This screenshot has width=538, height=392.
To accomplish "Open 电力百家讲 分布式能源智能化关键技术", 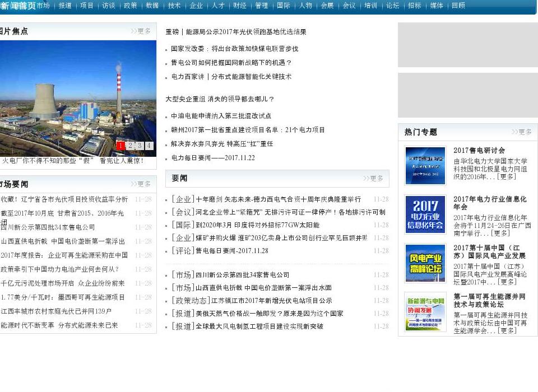I will point(231,77).
